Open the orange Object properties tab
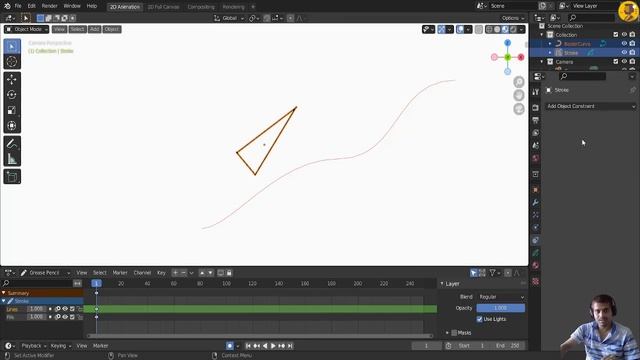 click(536, 190)
